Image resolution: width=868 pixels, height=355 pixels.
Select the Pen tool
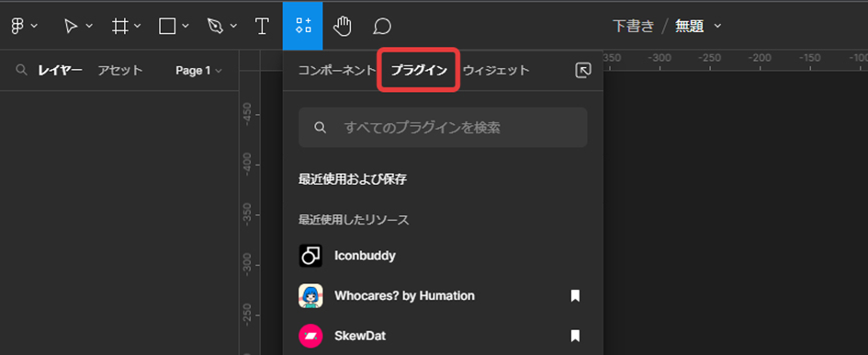click(215, 26)
